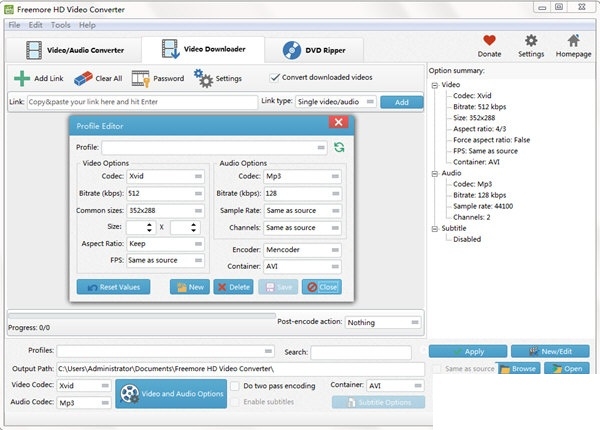
Task: Open the bottom Profiles dropdown
Action: (x=165, y=351)
